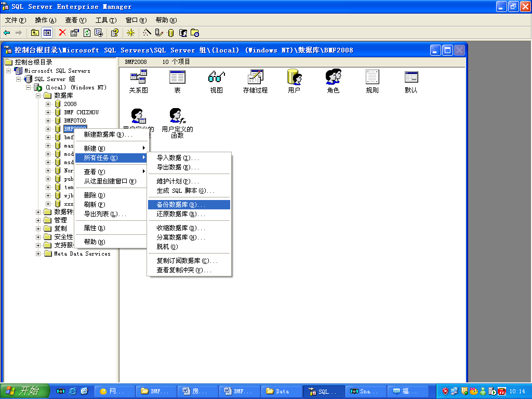Viewport: 532px width, 399px height.
Task: Select 导出数据(E)... in submenu
Action: (x=189, y=167)
